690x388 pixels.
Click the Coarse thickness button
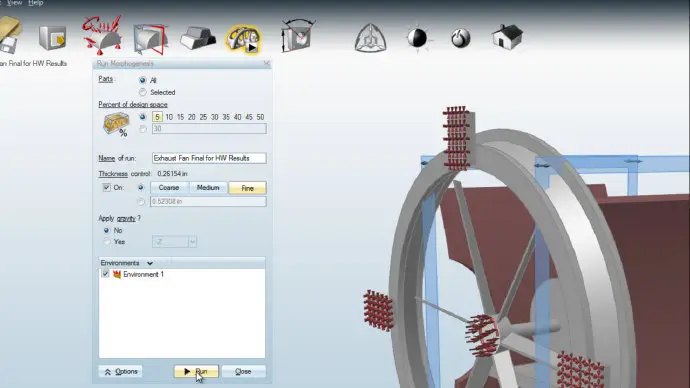tap(169, 188)
